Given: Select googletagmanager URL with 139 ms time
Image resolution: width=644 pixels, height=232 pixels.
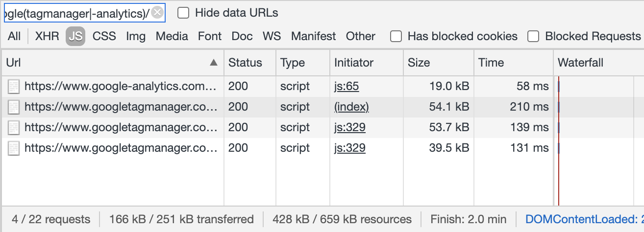Looking at the screenshot, I should coord(121,128).
